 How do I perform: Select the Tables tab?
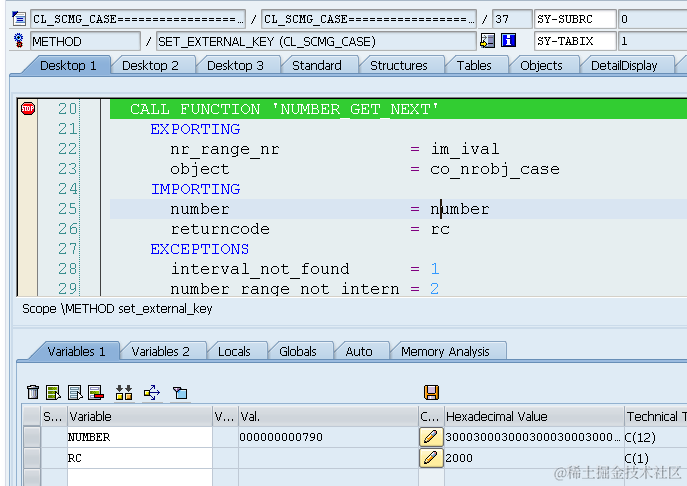point(474,66)
